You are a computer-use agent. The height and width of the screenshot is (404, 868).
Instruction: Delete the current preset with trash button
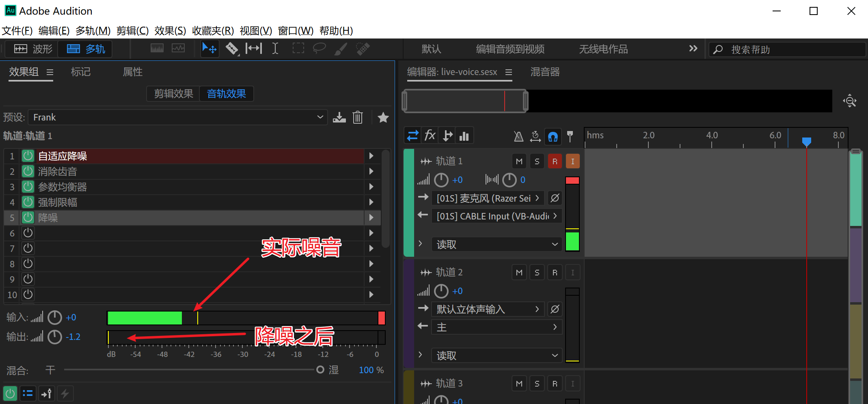click(357, 117)
